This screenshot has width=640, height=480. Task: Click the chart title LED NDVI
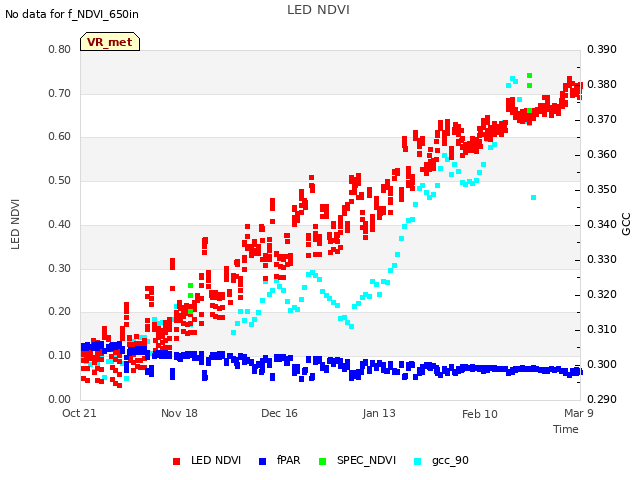coord(318,10)
